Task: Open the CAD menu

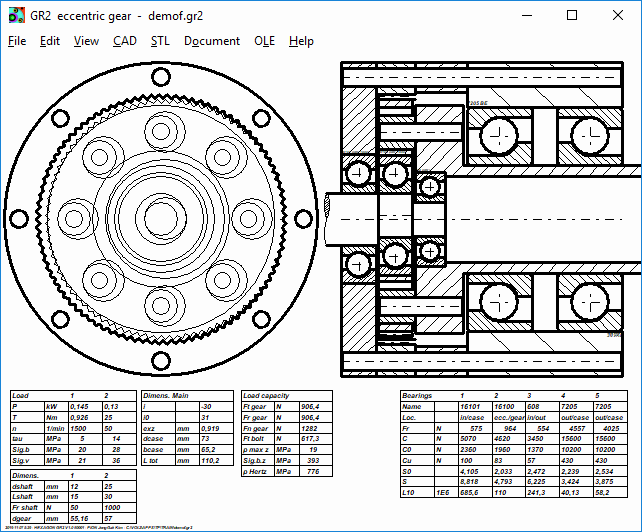Action: 125,41
